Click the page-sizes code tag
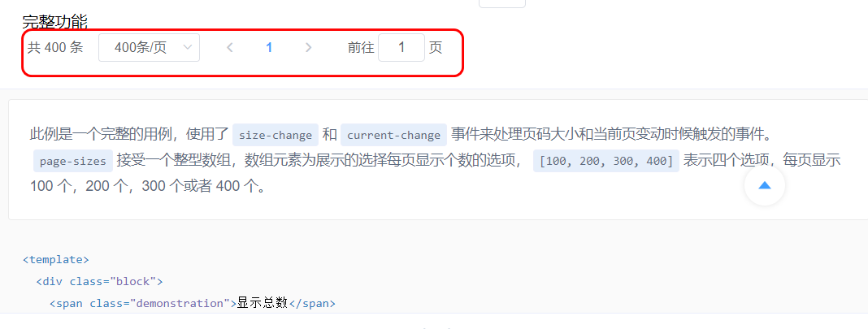The image size is (868, 329). [73, 161]
